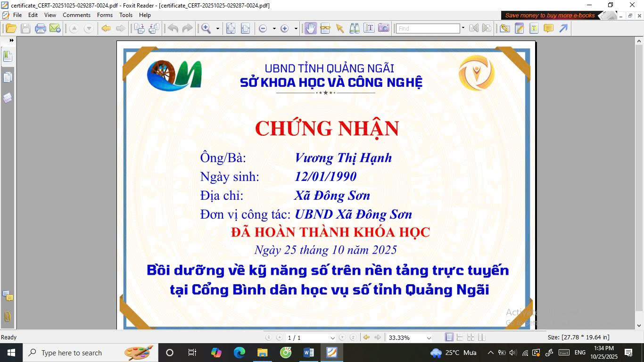Screen dimensions: 644x362
Task: Open the 33.33% zoom level dropdown
Action: point(429,338)
